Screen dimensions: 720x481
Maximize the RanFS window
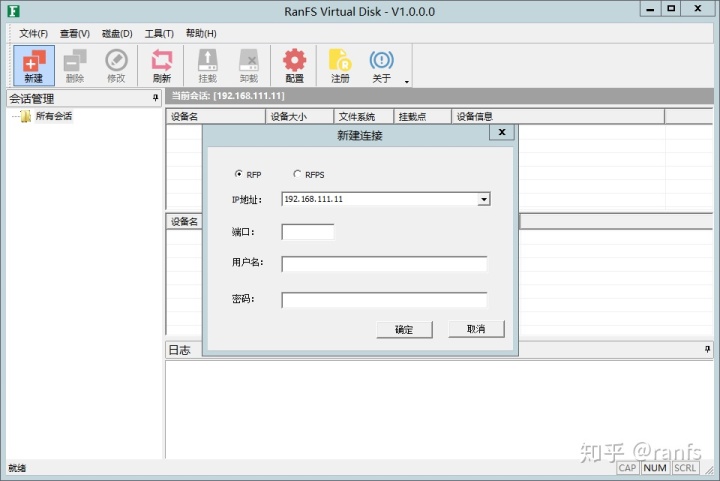coord(671,9)
